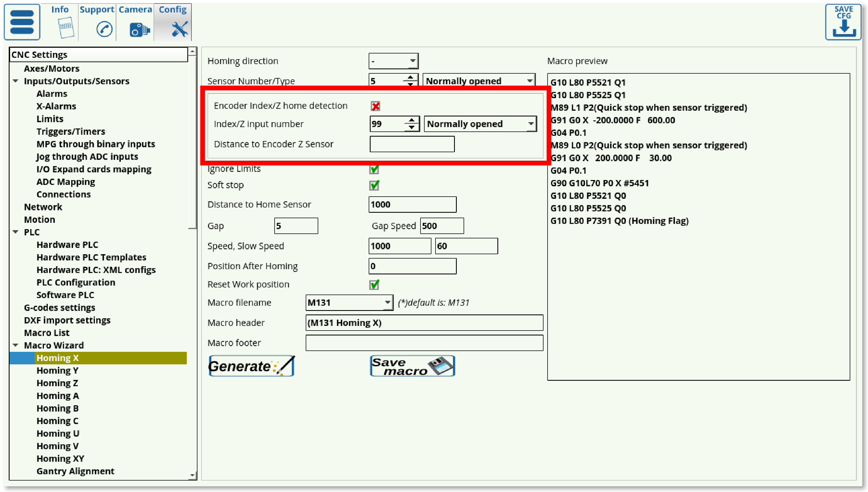Select Gantry Alignment wizard entry
The width and height of the screenshot is (868, 492).
coord(75,471)
